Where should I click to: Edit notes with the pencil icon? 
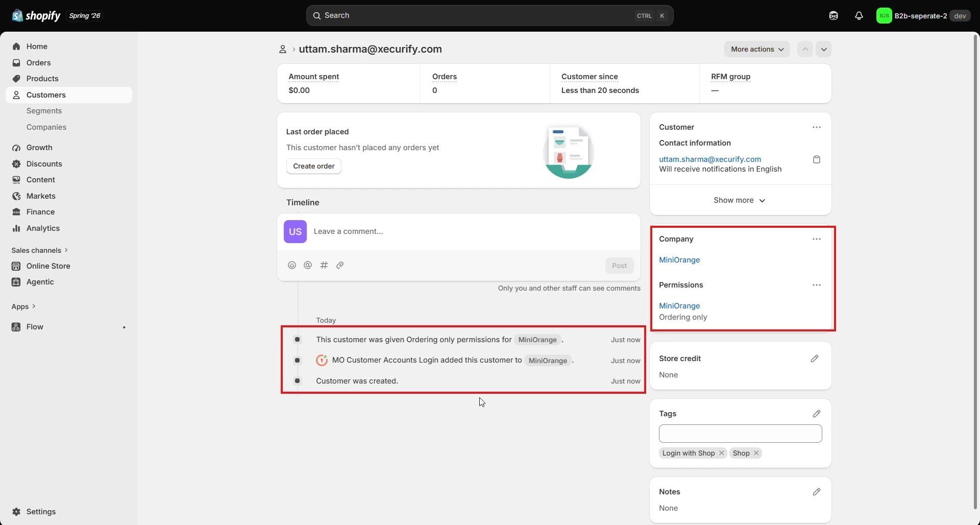click(x=817, y=492)
